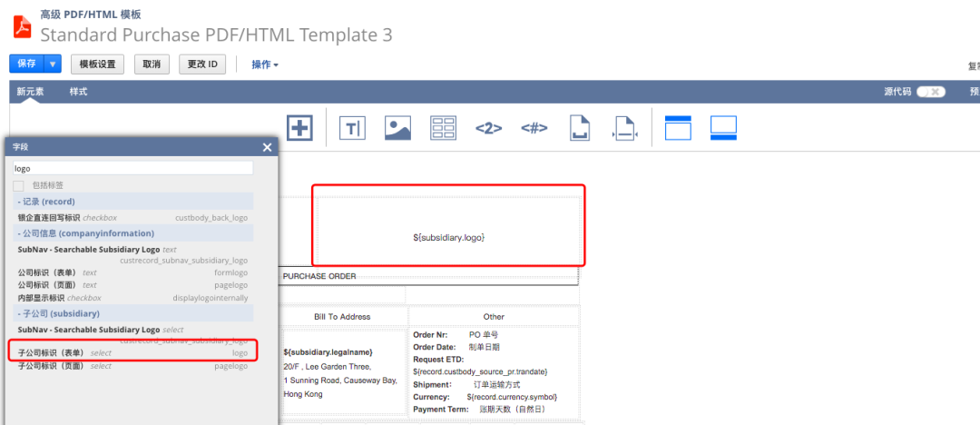Screen dimensions: 980x425
Task: Insert an image element
Action: 397,128
